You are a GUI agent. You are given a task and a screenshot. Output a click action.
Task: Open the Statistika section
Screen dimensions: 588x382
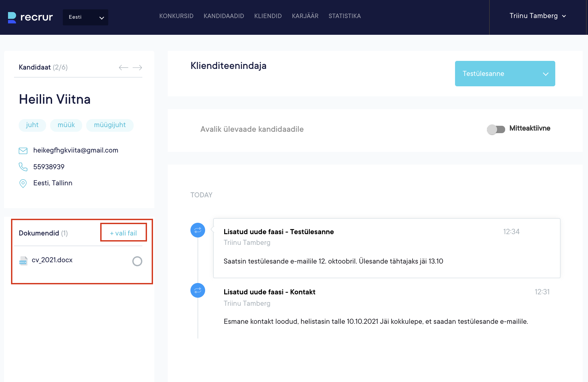point(344,16)
